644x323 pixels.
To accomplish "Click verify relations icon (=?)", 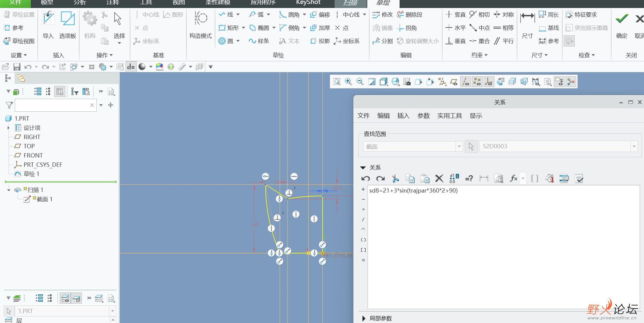I will point(469,178).
